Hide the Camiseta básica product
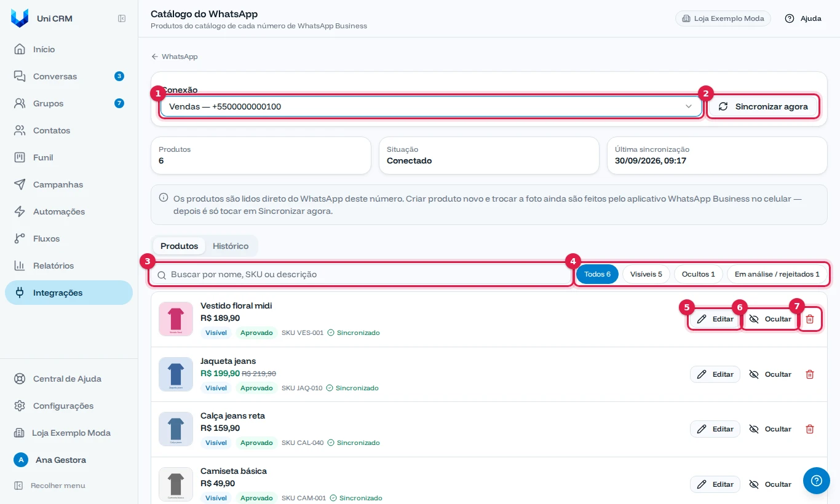 pyautogui.click(x=770, y=484)
